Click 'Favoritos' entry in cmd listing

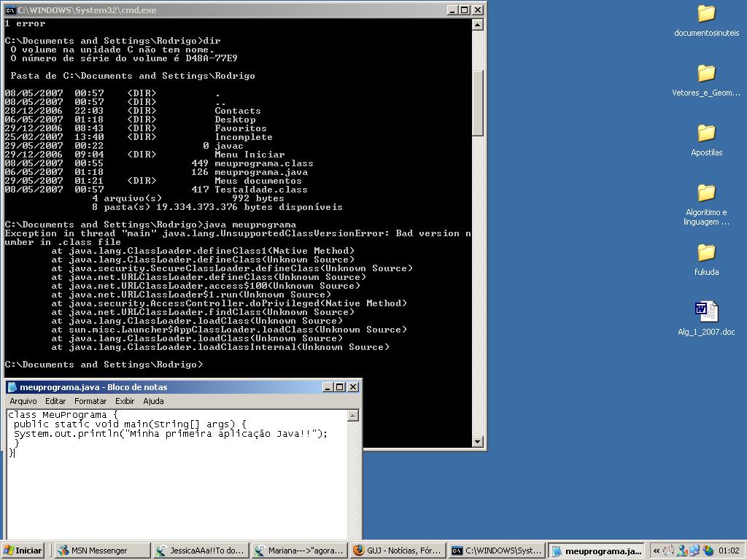241,128
